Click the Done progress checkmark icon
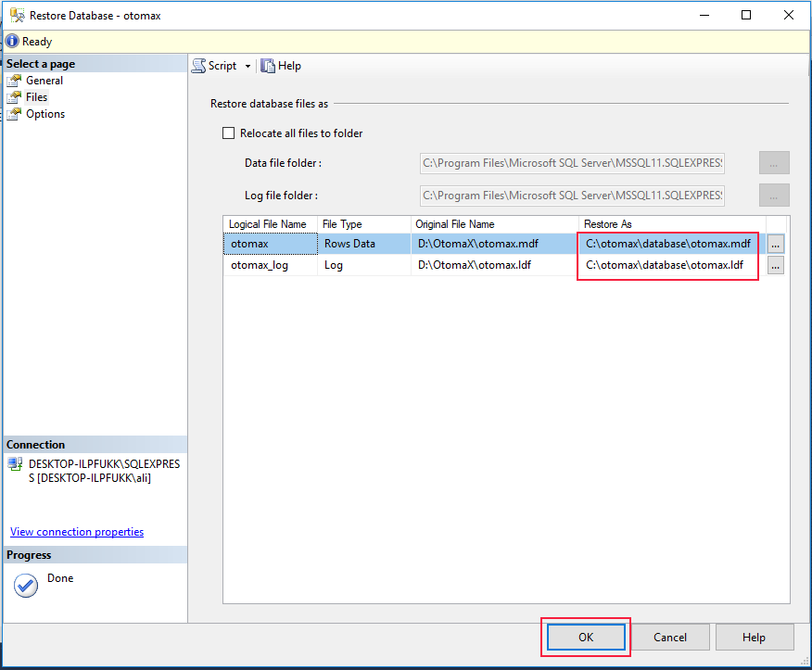812x670 pixels. point(25,585)
